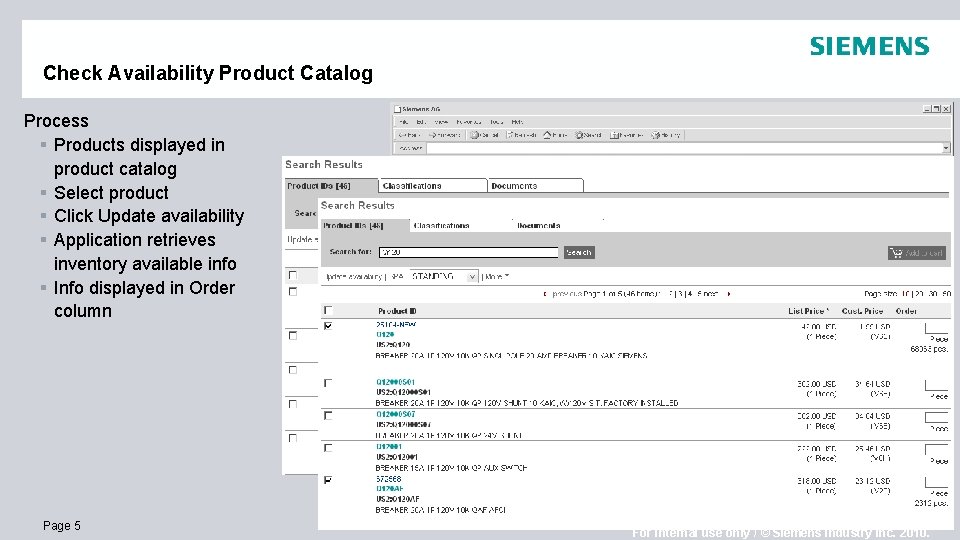Set page size to 50
This screenshot has width=960, height=540.
(947, 294)
